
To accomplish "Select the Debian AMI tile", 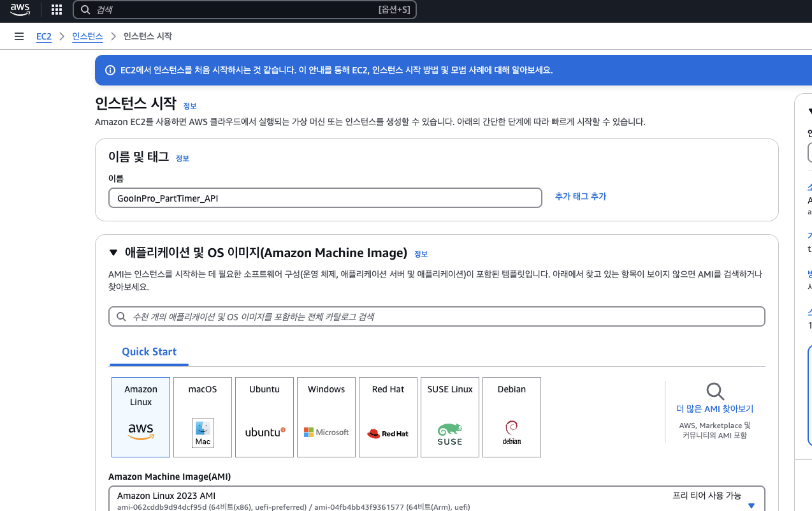I will pos(512,417).
